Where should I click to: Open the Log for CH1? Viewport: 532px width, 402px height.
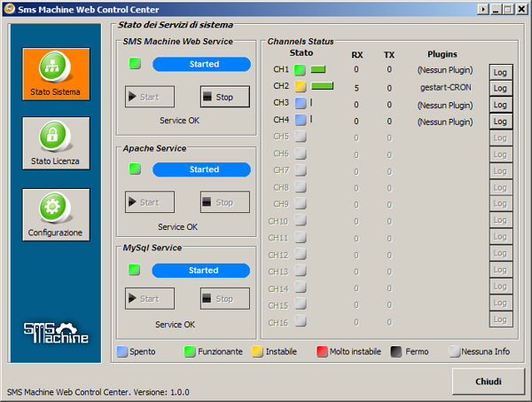coord(501,72)
